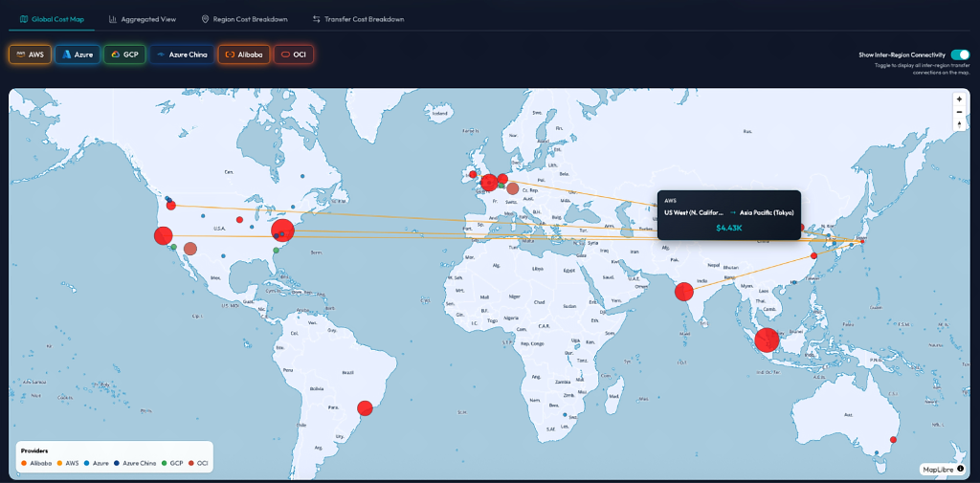Go to the Transfer Cost Breakdown tab
The height and width of the screenshot is (483, 980).
[x=359, y=19]
